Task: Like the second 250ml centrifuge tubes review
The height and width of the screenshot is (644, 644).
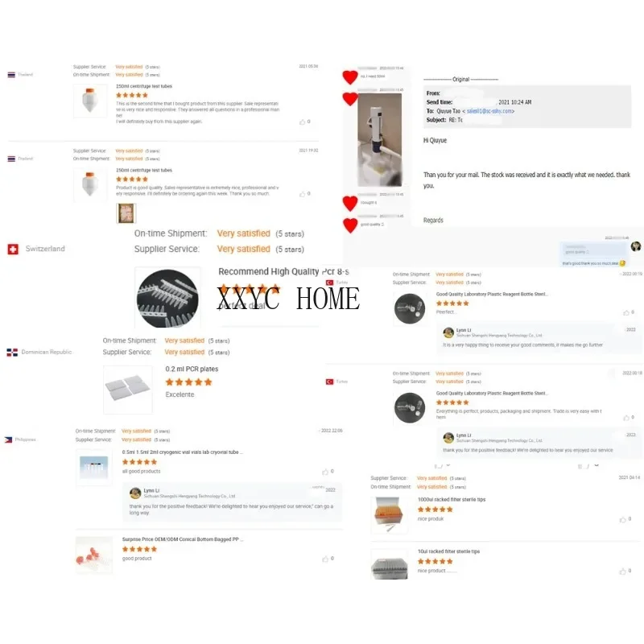Action: (303, 194)
